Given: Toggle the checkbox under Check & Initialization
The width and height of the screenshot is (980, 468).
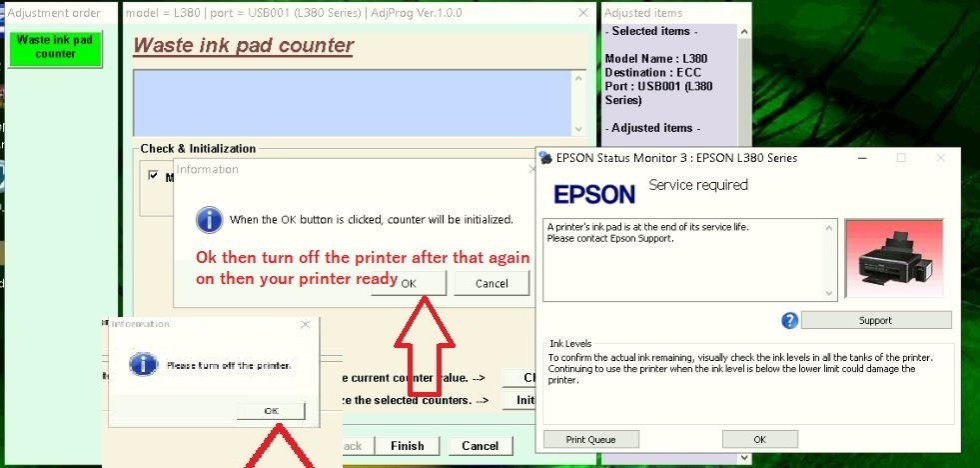Looking at the screenshot, I should tap(153, 175).
